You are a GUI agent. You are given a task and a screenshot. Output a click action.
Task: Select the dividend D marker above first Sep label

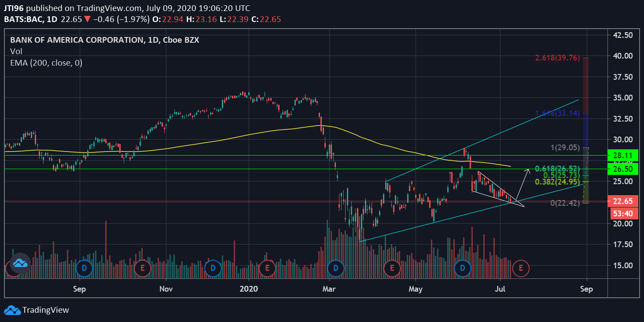(x=84, y=267)
